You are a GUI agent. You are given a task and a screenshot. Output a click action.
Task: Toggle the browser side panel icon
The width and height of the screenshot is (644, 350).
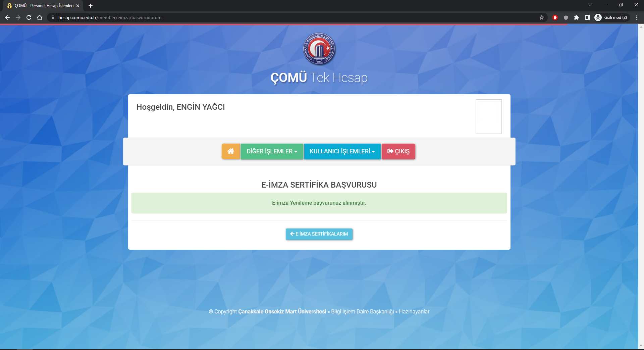pos(587,17)
